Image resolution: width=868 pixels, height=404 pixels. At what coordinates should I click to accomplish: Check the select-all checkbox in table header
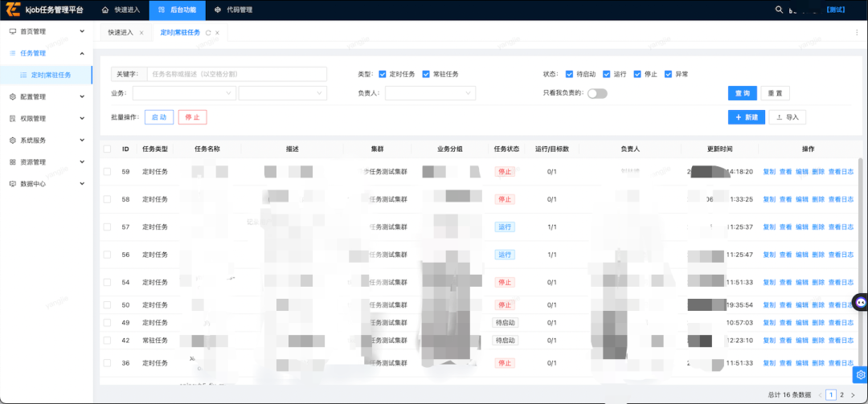[108, 149]
